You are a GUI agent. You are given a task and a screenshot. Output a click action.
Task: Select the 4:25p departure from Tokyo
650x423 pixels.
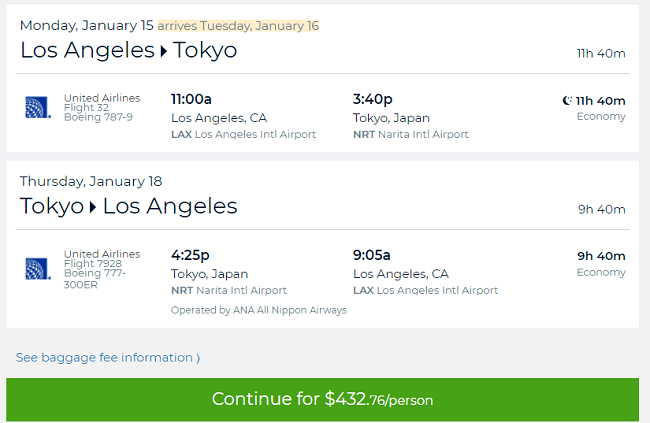[190, 255]
